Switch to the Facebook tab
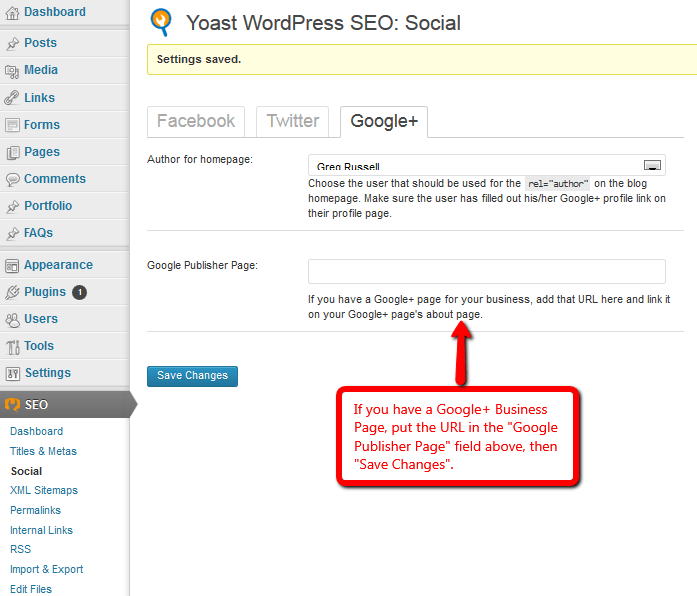Viewport: 697px width, 596px height. point(196,121)
